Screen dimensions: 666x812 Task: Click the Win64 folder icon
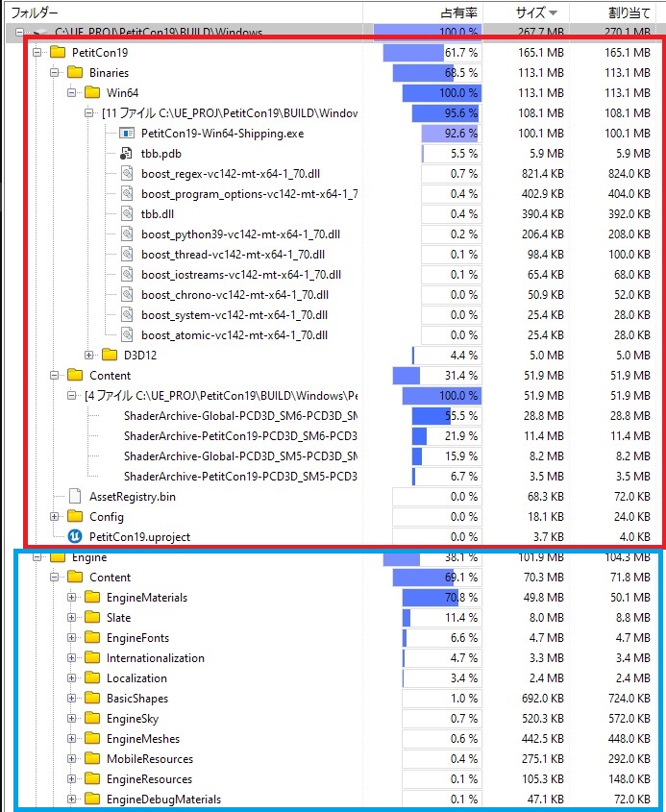(x=92, y=92)
